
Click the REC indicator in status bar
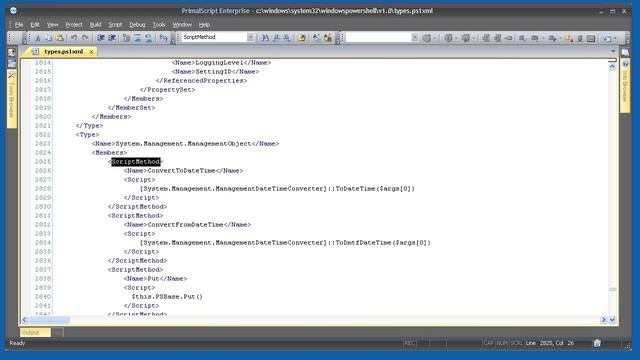409,343
